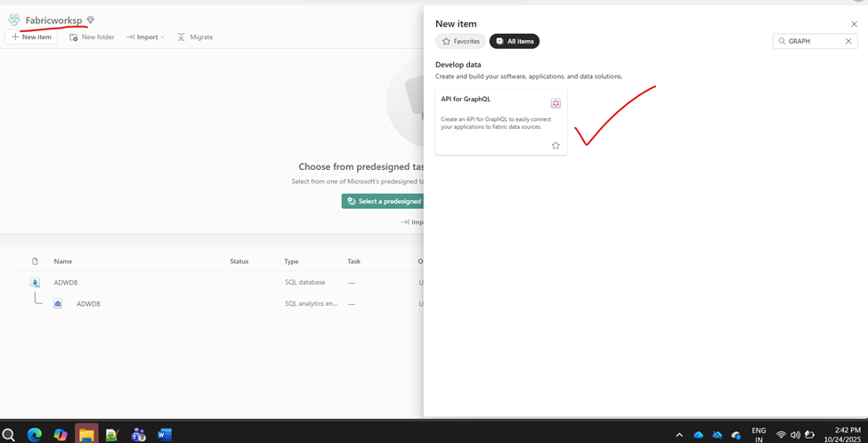Viewport: 868px width, 443px height.
Task: Open the ADWDB SQL database item
Action: [x=66, y=282]
